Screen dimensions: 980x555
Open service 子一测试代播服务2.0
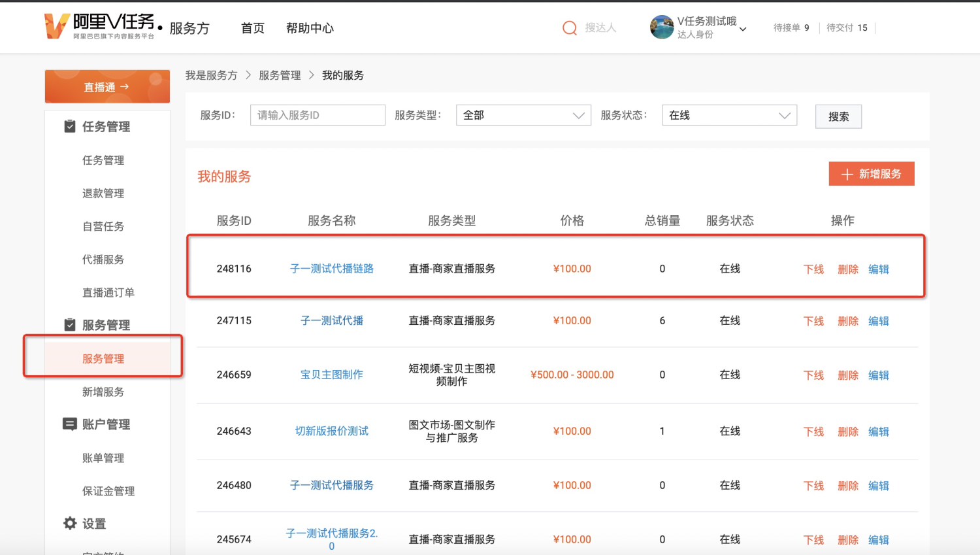(332, 539)
